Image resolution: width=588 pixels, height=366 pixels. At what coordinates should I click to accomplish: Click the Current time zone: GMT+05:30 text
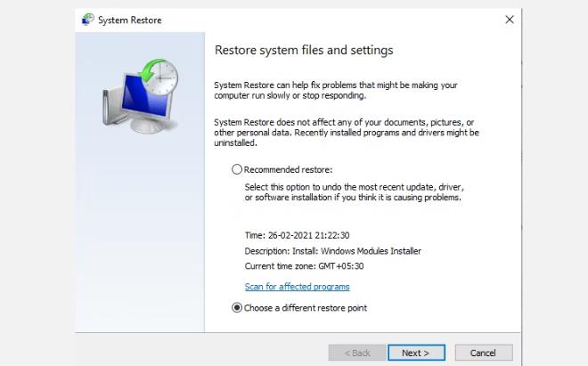click(x=304, y=266)
